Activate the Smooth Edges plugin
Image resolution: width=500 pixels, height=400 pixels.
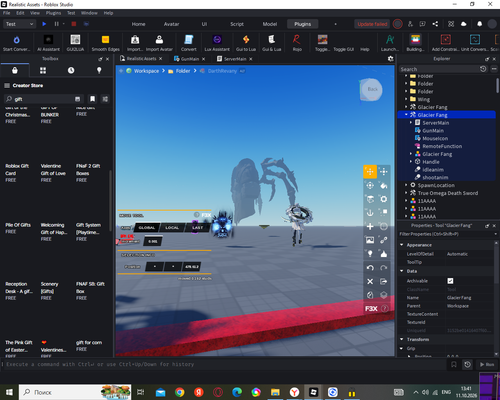coord(105,40)
